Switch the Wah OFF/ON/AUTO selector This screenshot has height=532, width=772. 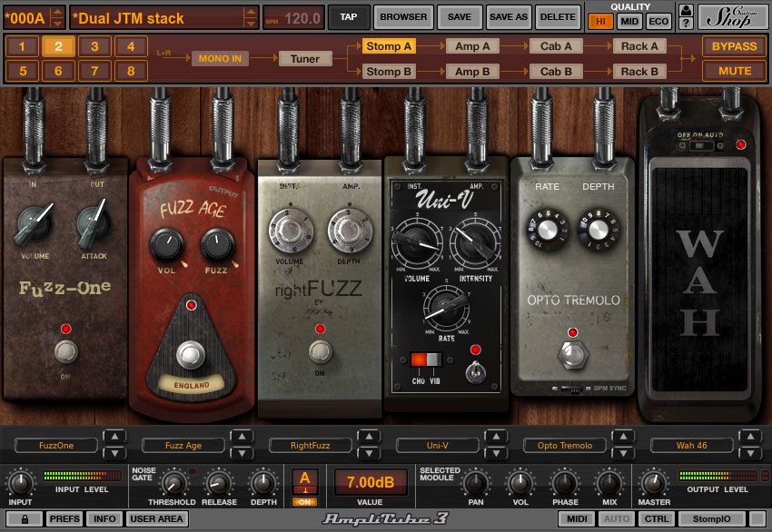point(699,145)
